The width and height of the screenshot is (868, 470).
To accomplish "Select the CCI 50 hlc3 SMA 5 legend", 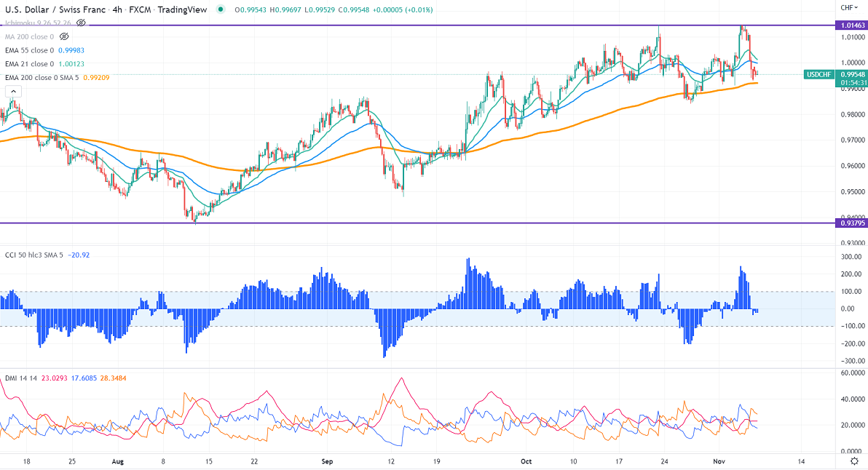I will click(x=33, y=255).
